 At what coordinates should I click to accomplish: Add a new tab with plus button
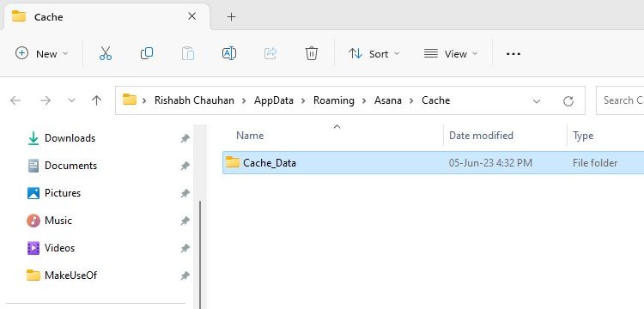click(x=231, y=17)
